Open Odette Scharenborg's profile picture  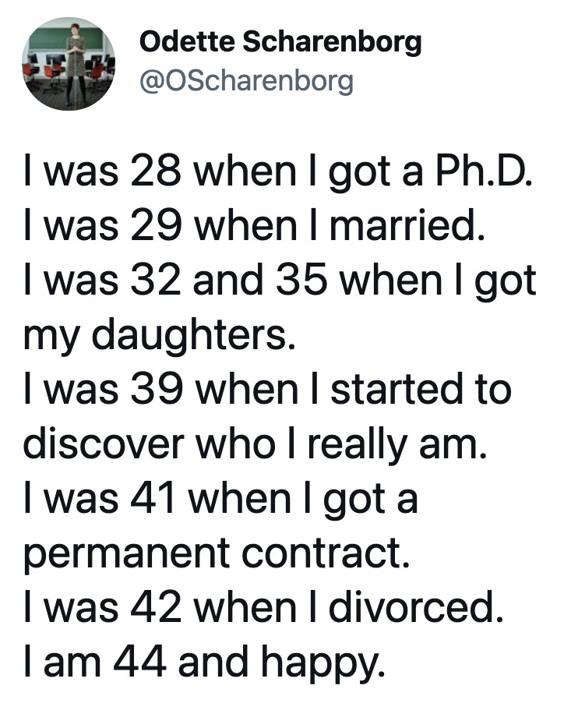(x=69, y=64)
